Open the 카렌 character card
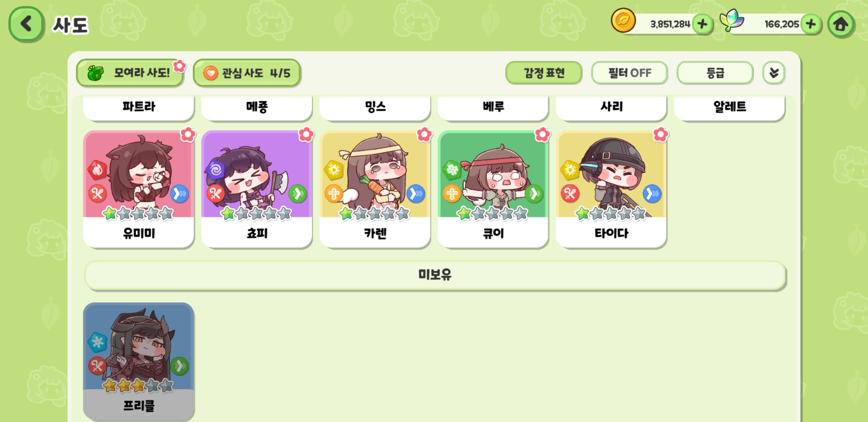868x422 pixels. pyautogui.click(x=375, y=189)
